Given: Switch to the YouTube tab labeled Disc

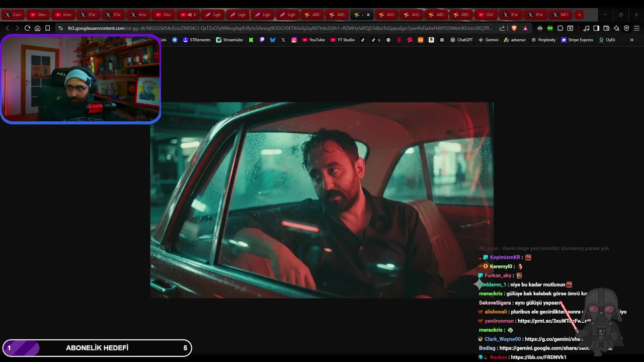Looking at the screenshot, I should pos(164,15).
